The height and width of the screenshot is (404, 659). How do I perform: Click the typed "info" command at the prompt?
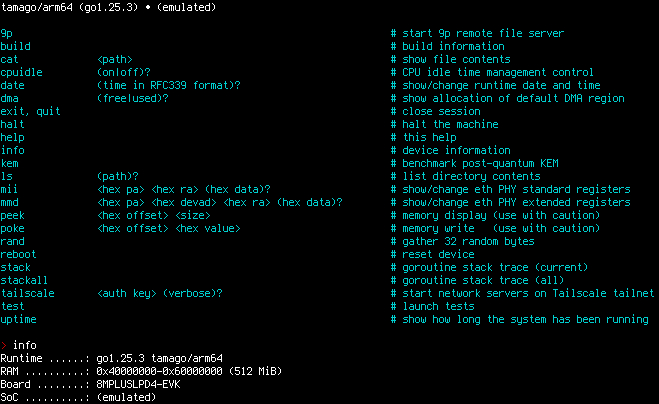pyautogui.click(x=25, y=345)
